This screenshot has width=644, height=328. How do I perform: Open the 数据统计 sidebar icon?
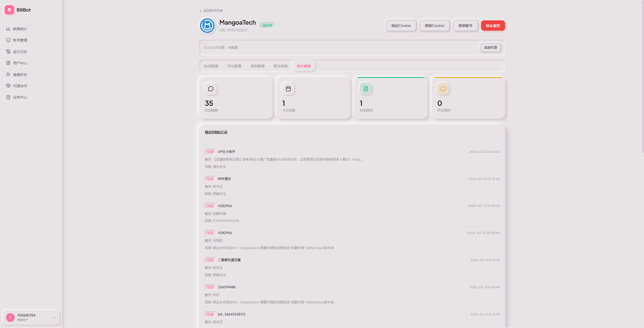[8, 29]
